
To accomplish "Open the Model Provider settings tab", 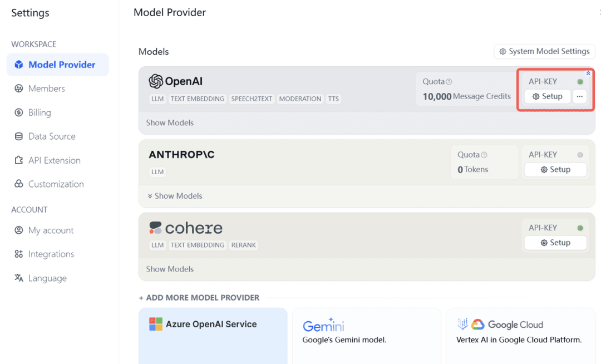I will click(x=57, y=65).
